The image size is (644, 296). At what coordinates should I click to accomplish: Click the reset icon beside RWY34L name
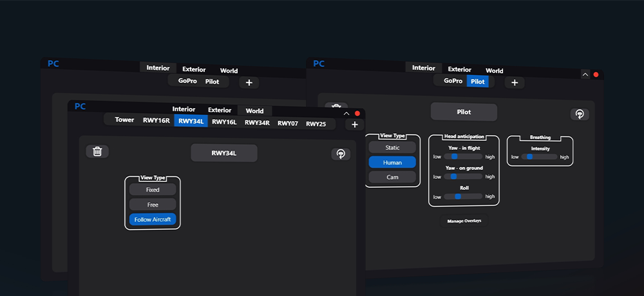click(x=341, y=154)
